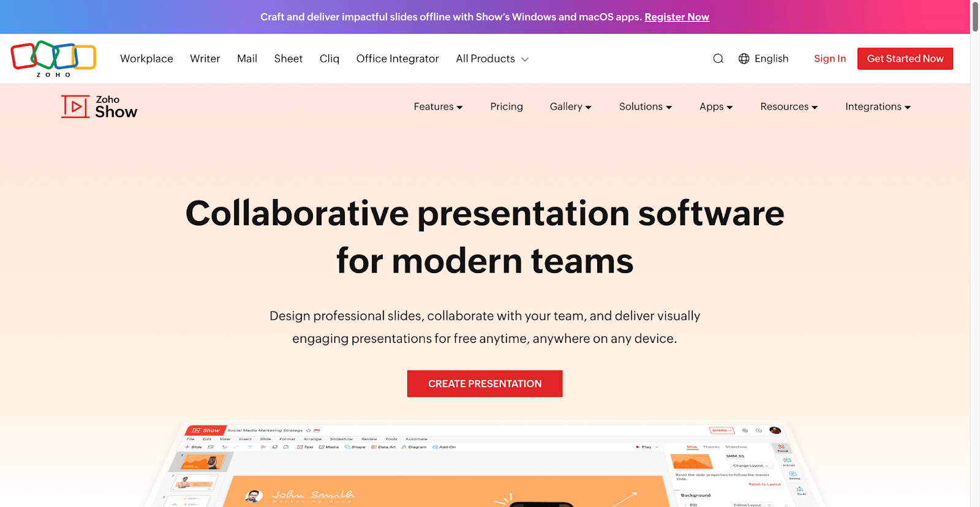Open the Apps dropdown menu

716,107
